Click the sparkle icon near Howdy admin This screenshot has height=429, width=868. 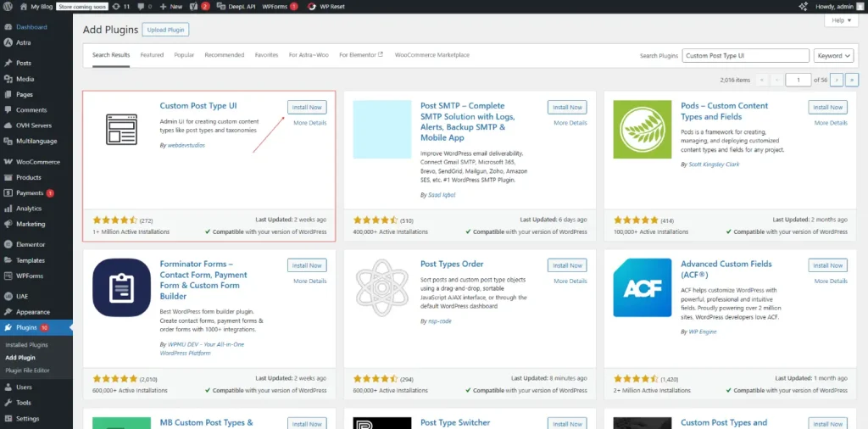tap(803, 7)
